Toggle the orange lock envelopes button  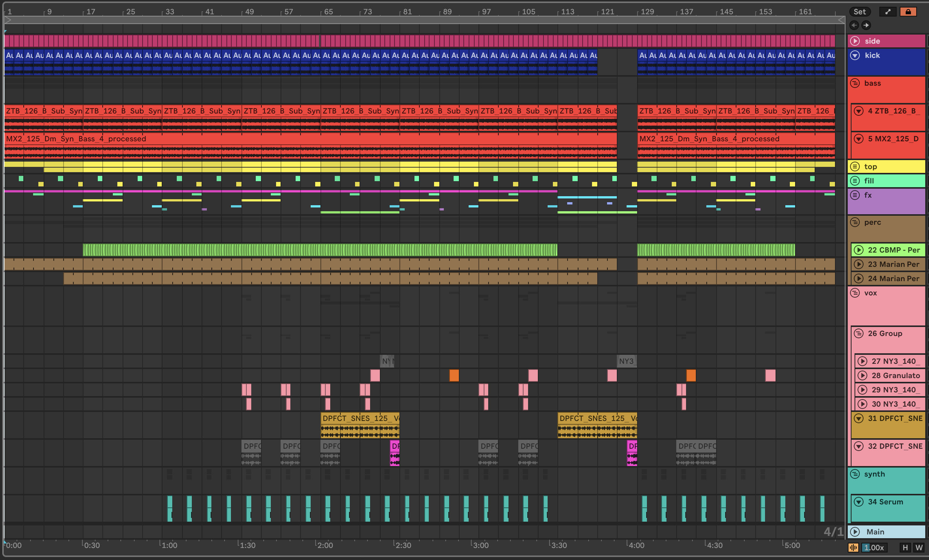tap(908, 12)
